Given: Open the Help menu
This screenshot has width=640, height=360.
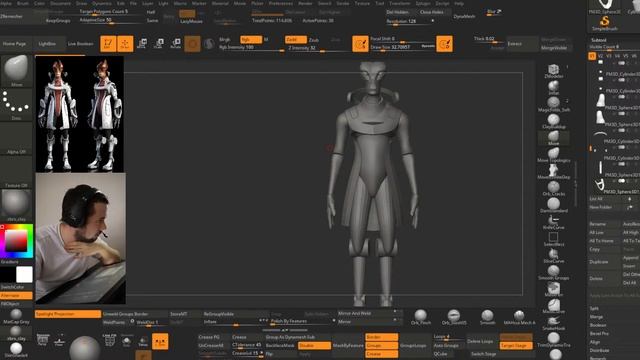Looking at the screenshot, I should (459, 3).
